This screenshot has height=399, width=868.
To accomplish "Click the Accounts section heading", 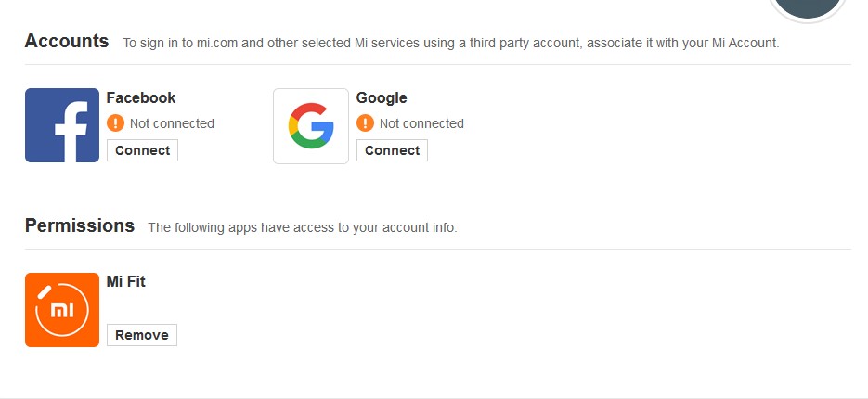I will (67, 41).
